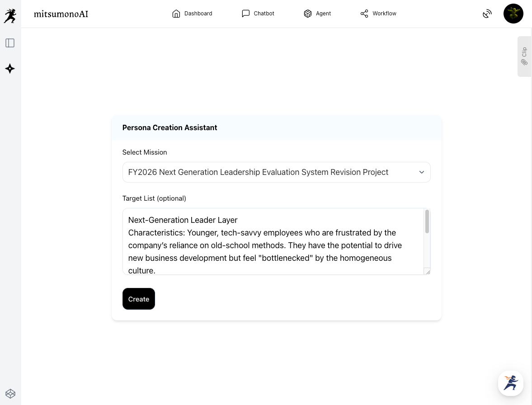This screenshot has height=405, width=532.
Task: Open the floating ninja assistant button
Action: [511, 383]
